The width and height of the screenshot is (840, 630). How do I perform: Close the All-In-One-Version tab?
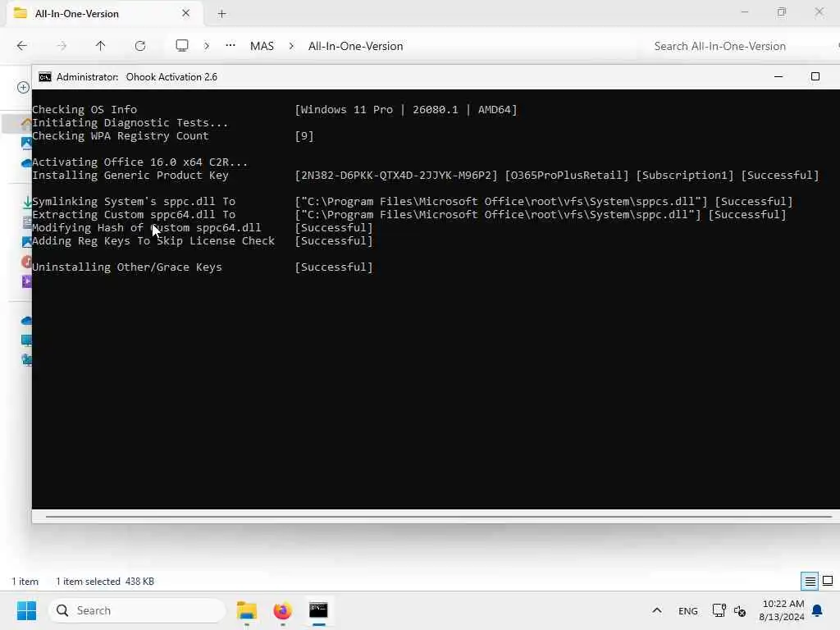click(x=186, y=13)
